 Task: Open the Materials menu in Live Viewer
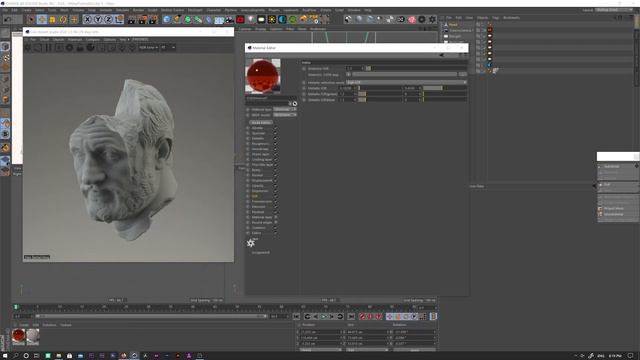pyautogui.click(x=75, y=40)
